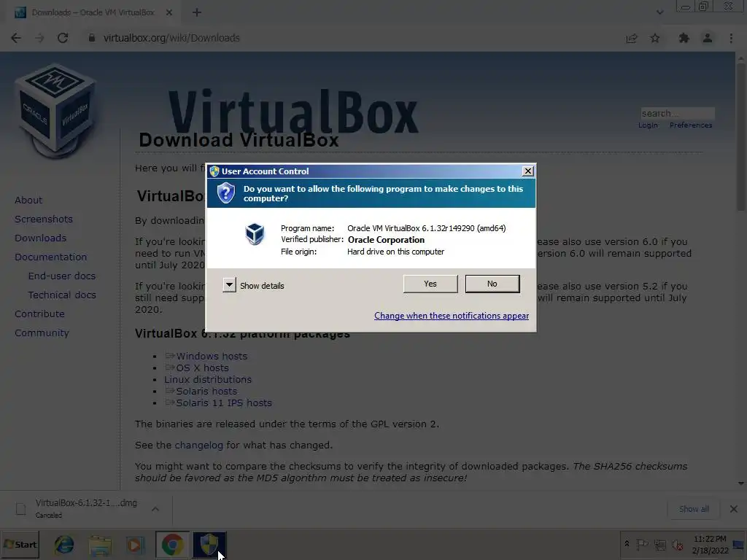Open Technical docs in the sidebar
This screenshot has height=560, width=747.
pyautogui.click(x=62, y=295)
